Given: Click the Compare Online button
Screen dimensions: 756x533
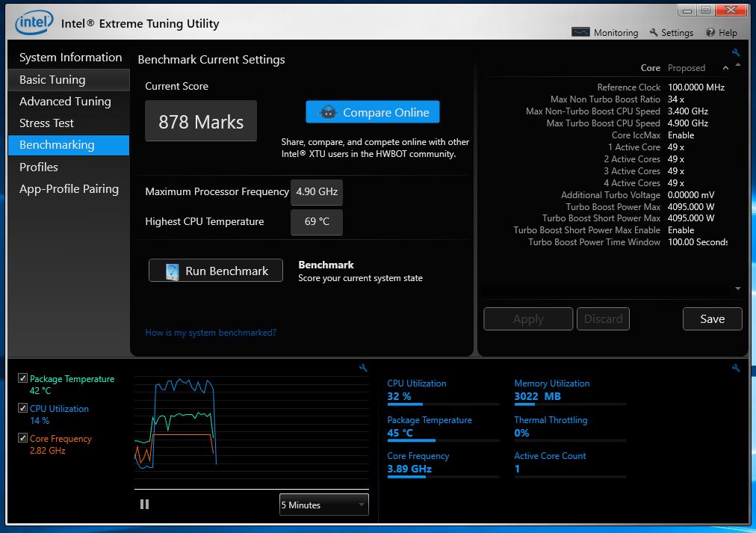Looking at the screenshot, I should coord(373,112).
